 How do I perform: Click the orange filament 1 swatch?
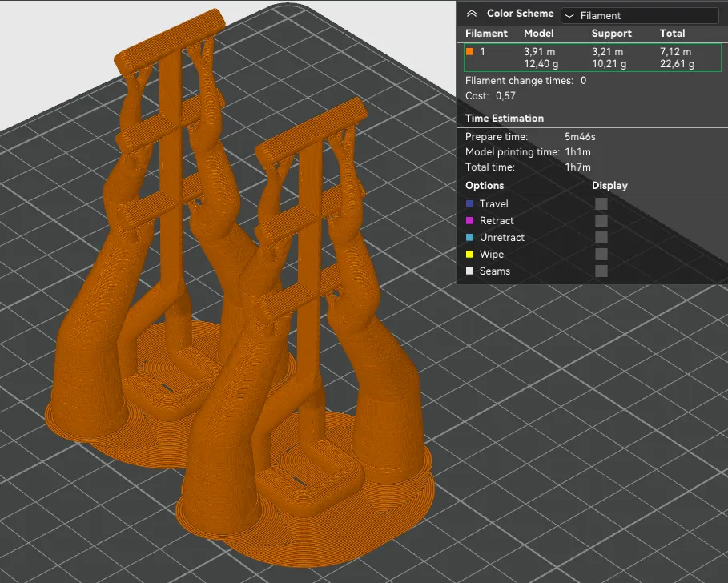tap(470, 51)
